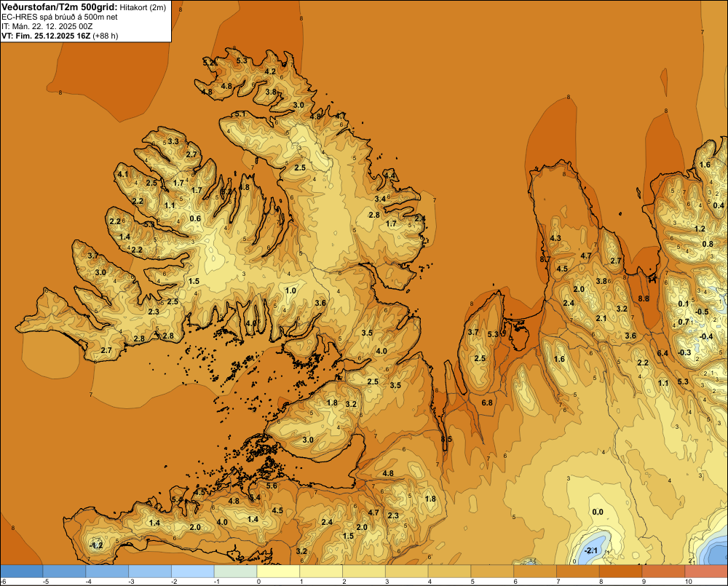Click the 0.1 temperature value on the map
This screenshot has width=728, height=586.
pyautogui.click(x=684, y=304)
